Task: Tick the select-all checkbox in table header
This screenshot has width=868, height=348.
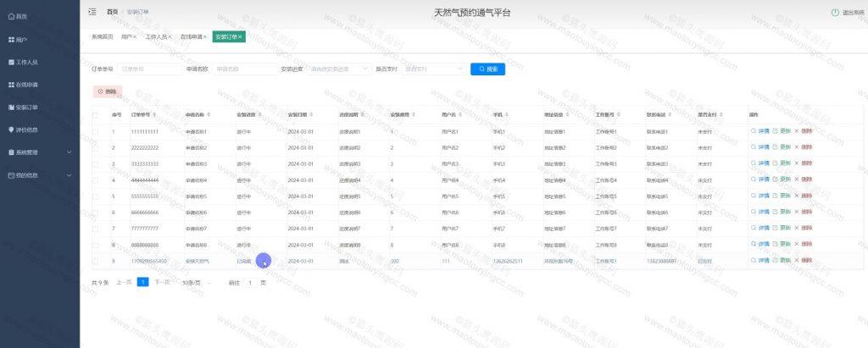Action: click(96, 115)
